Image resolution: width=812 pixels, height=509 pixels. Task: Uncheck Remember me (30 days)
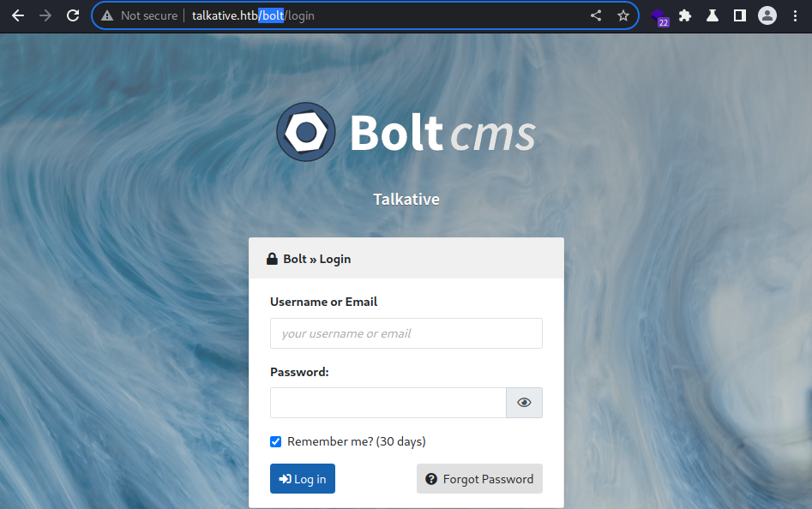click(x=275, y=441)
